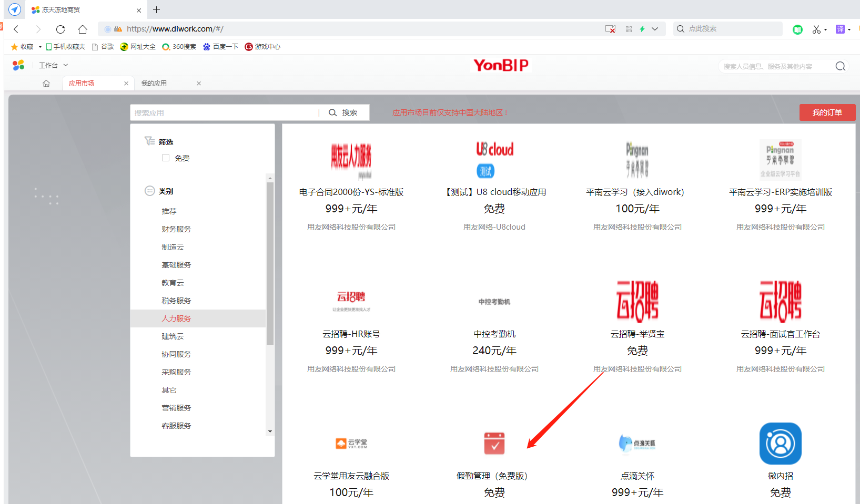Click the QR code grid icon in address bar

629,29
